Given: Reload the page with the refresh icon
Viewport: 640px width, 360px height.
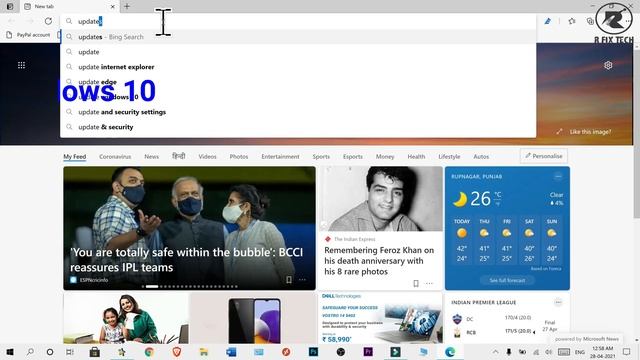Looking at the screenshot, I should pyautogui.click(x=48, y=21).
